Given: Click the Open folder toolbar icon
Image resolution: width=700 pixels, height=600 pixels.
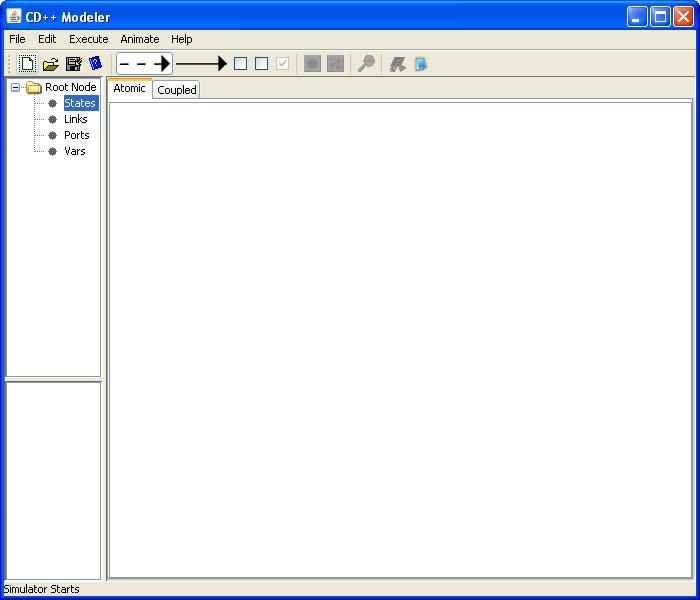Looking at the screenshot, I should click(x=50, y=64).
